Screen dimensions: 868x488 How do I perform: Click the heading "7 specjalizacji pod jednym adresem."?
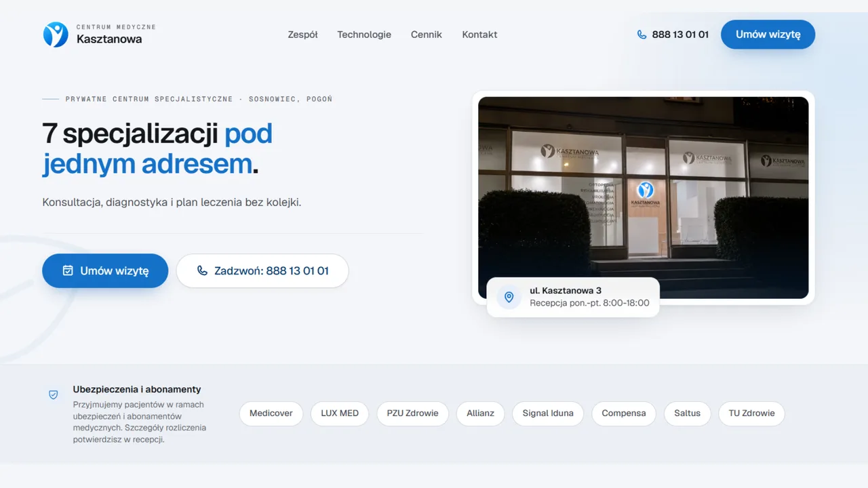(x=157, y=148)
